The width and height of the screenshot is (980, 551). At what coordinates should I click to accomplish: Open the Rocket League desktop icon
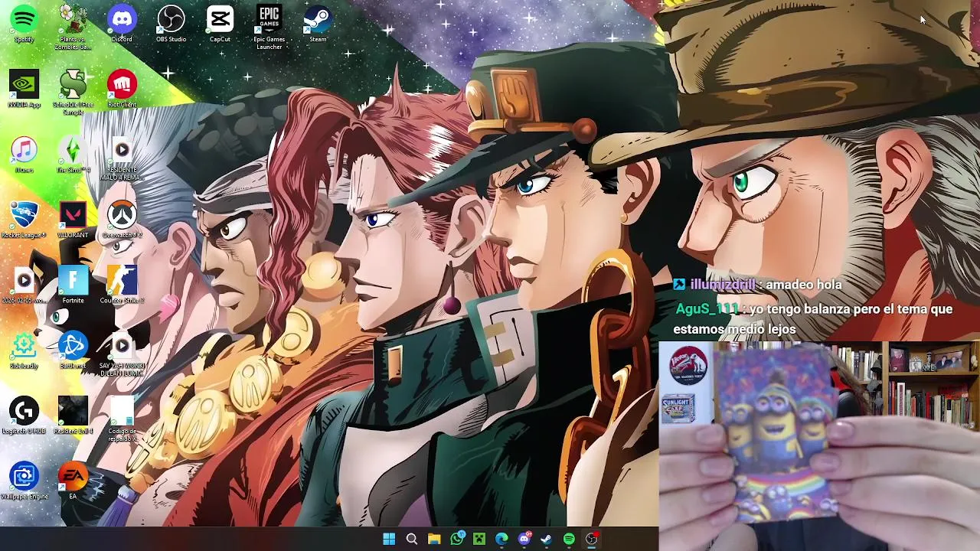click(24, 220)
